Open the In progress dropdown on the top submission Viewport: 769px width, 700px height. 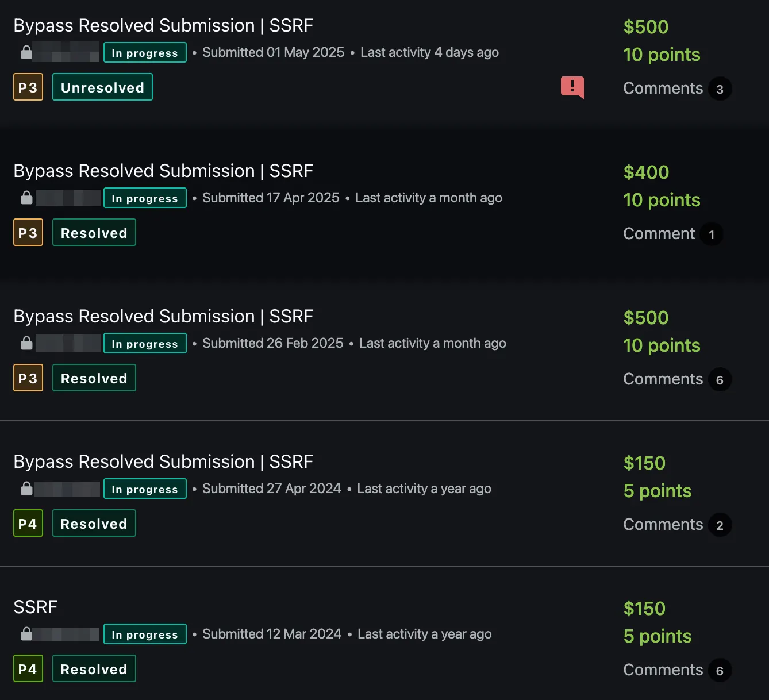[x=144, y=52]
